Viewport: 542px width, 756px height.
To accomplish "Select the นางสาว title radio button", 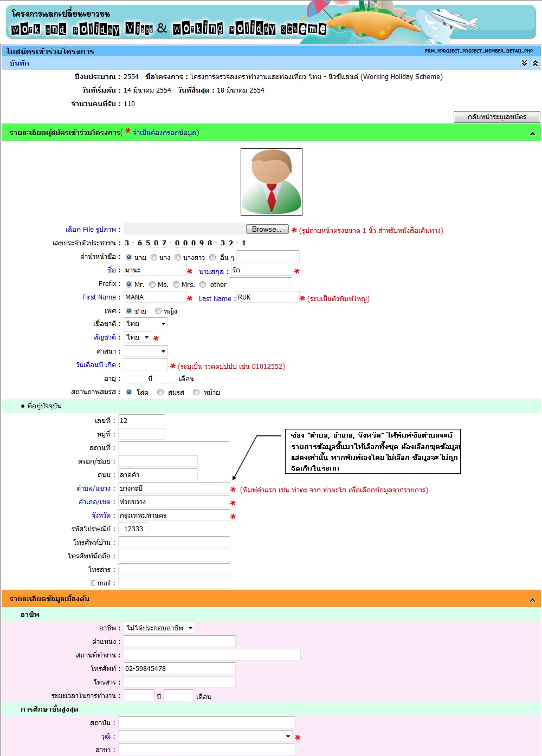I will pyautogui.click(x=178, y=257).
